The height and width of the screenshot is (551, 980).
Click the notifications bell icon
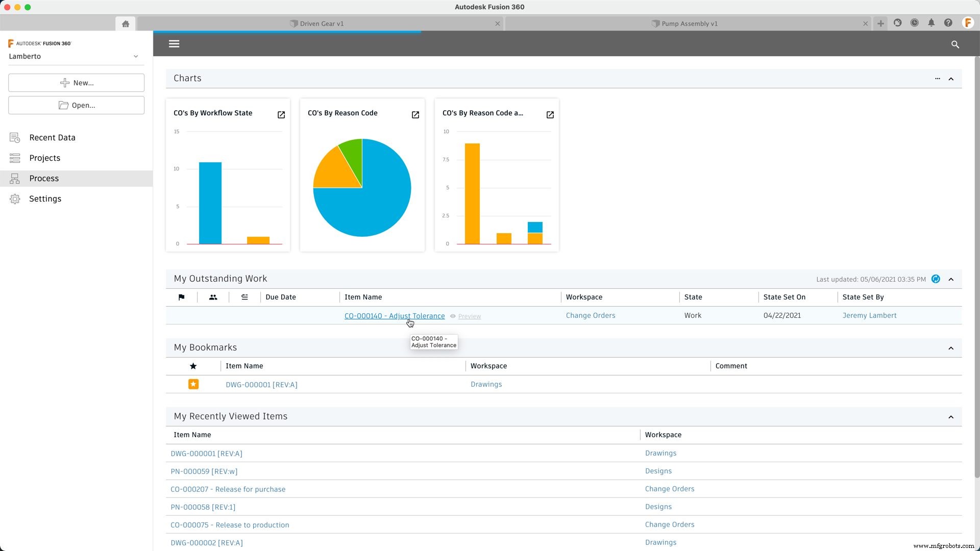[931, 23]
